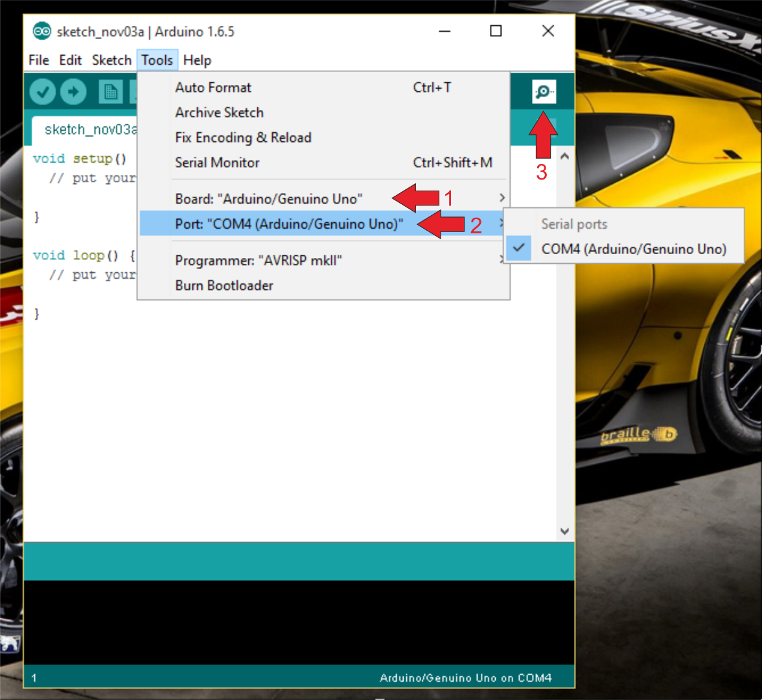Expand the Programmer submenu arrow
This screenshot has width=762, height=700.
pos(502,260)
